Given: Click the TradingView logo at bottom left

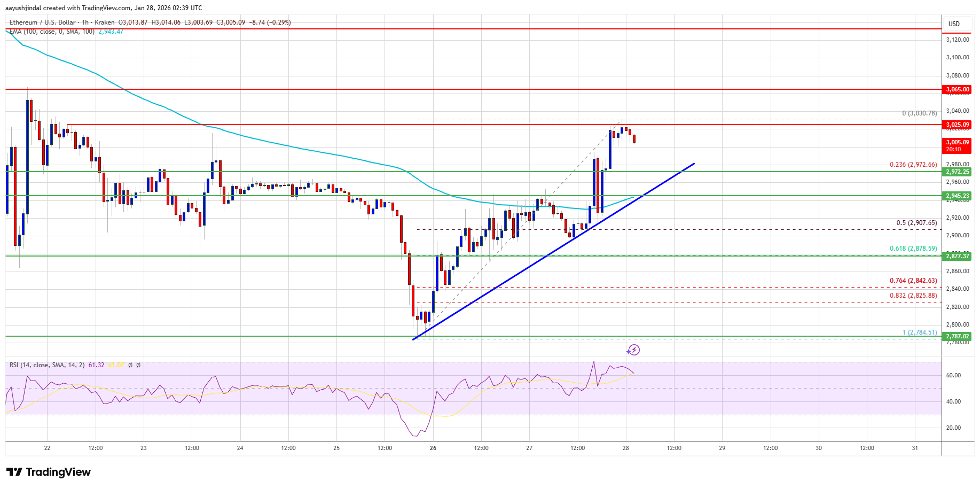Looking at the screenshot, I should click(48, 472).
